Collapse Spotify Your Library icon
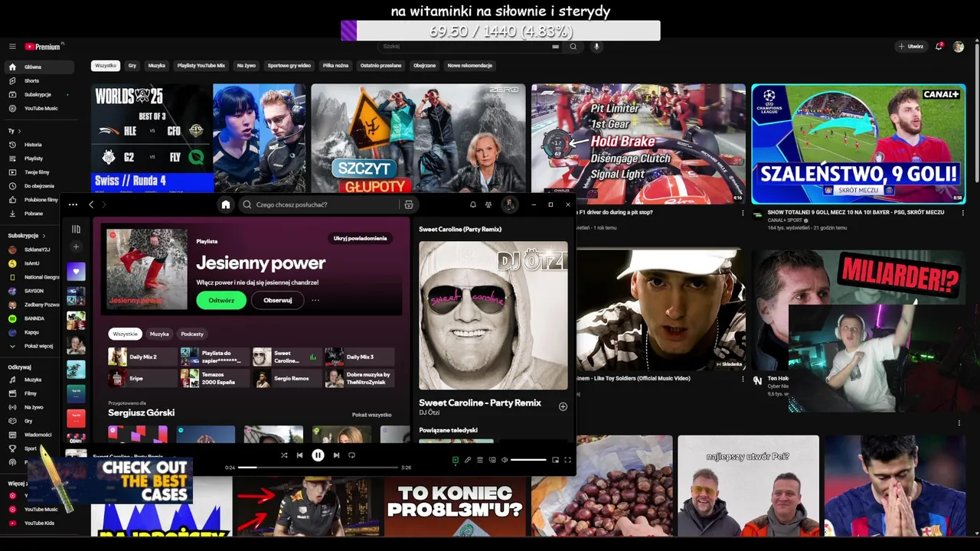980x551 pixels. coord(76,229)
